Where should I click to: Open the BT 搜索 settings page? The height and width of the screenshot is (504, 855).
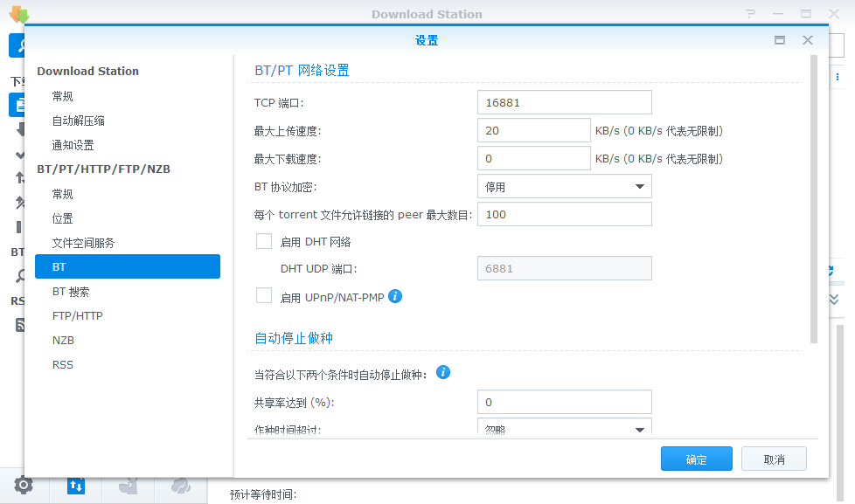(x=71, y=292)
